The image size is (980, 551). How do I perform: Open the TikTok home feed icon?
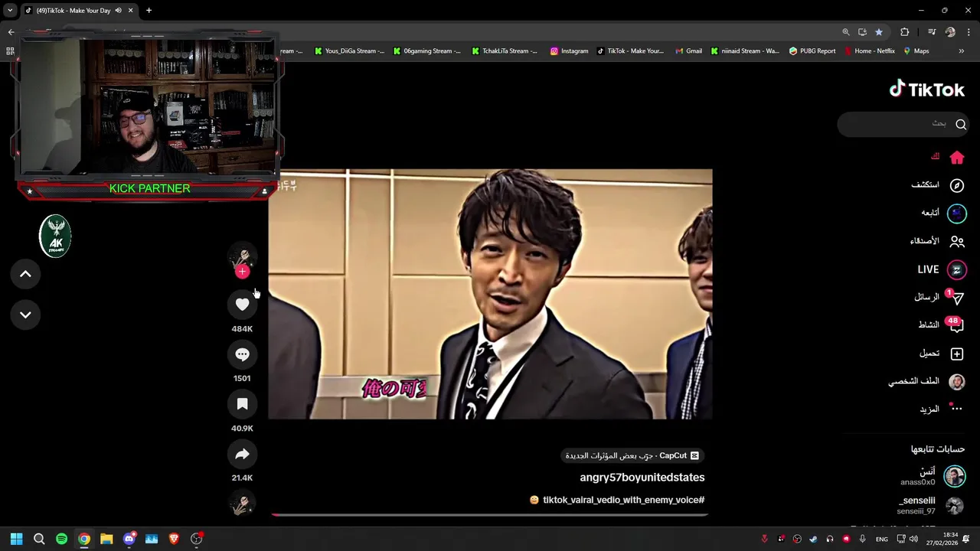(957, 157)
